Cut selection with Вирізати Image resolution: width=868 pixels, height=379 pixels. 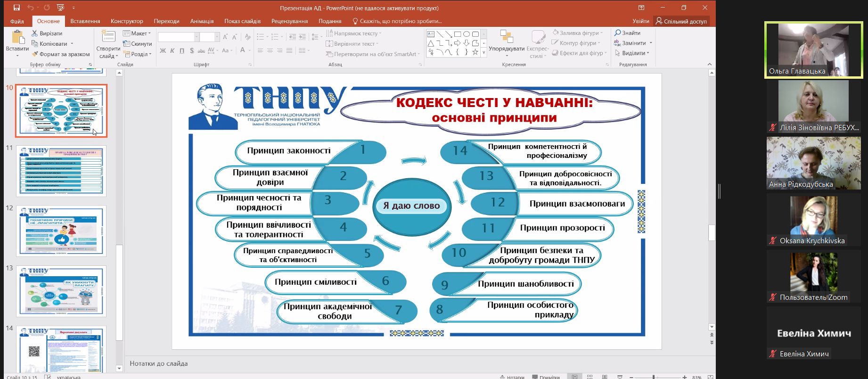(x=47, y=33)
